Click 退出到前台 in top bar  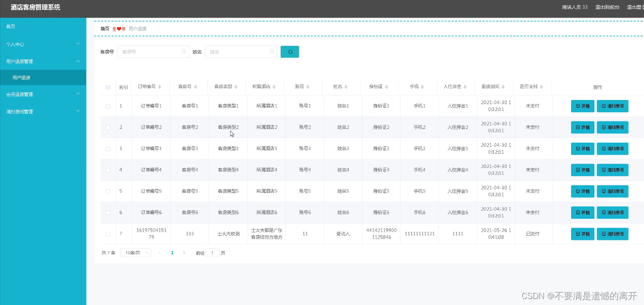click(607, 7)
